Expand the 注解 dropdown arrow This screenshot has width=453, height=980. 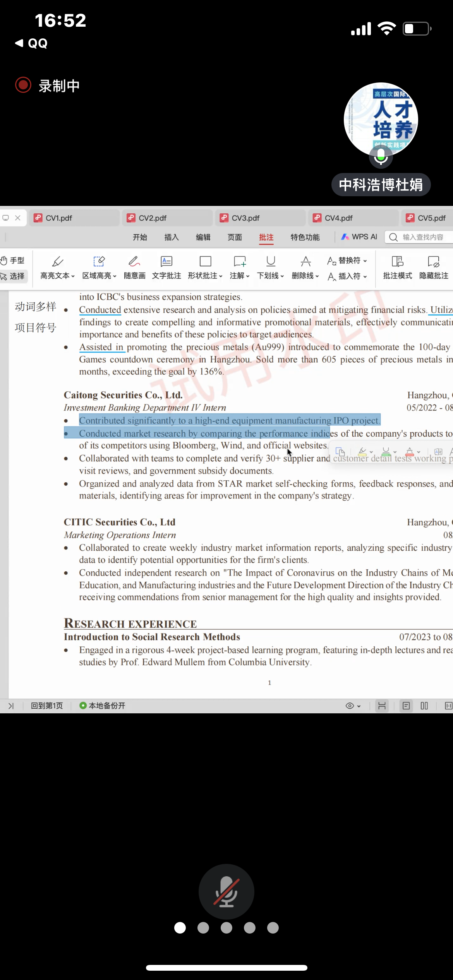pyautogui.click(x=248, y=276)
